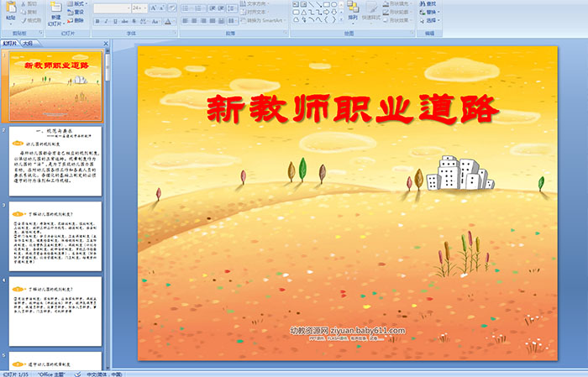The width and height of the screenshot is (588, 377).
Task: Click the Shrink Font (A down) button
Action: 161,8
